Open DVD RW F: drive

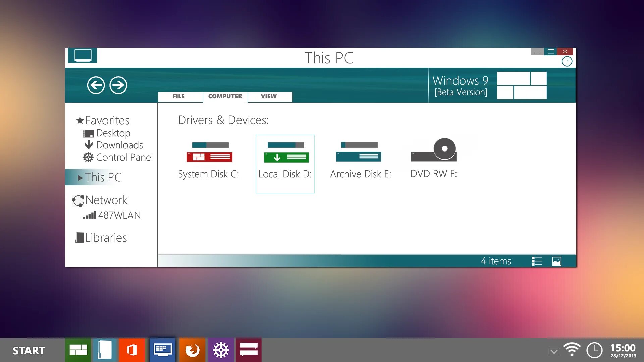coord(434,158)
